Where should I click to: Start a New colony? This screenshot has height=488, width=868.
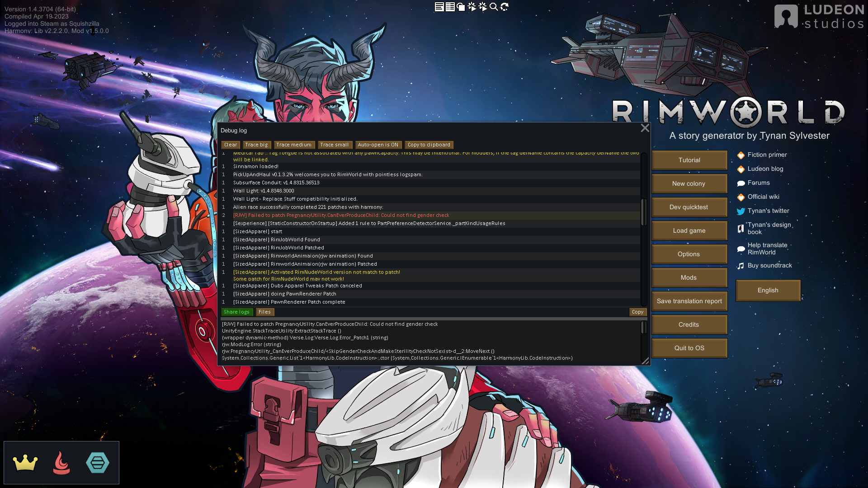(689, 184)
